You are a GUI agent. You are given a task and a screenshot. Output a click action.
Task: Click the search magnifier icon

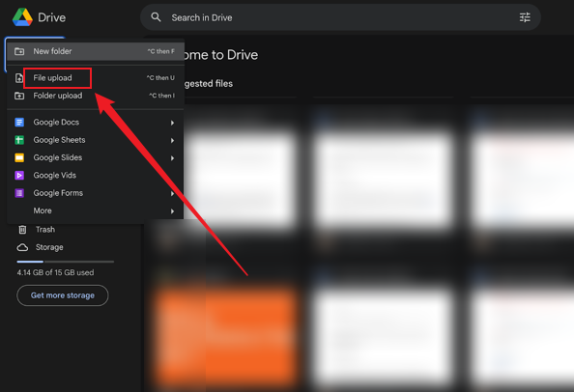[x=156, y=17]
